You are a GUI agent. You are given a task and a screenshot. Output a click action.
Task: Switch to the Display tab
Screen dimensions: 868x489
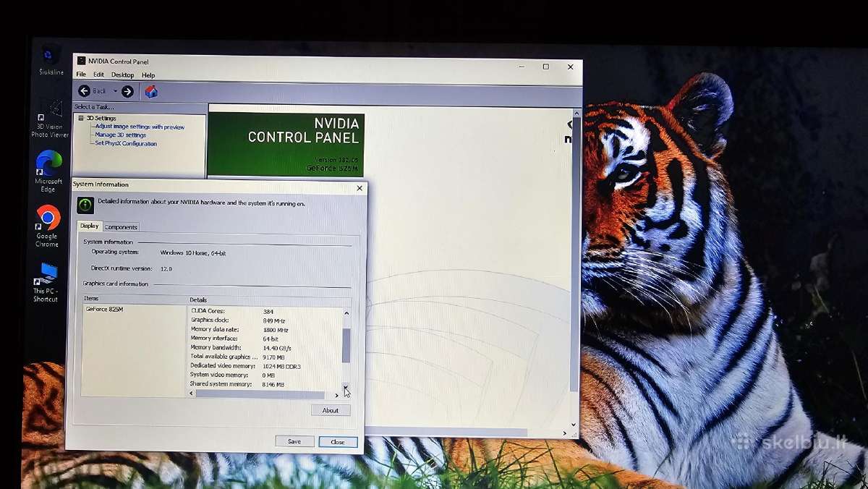click(89, 226)
